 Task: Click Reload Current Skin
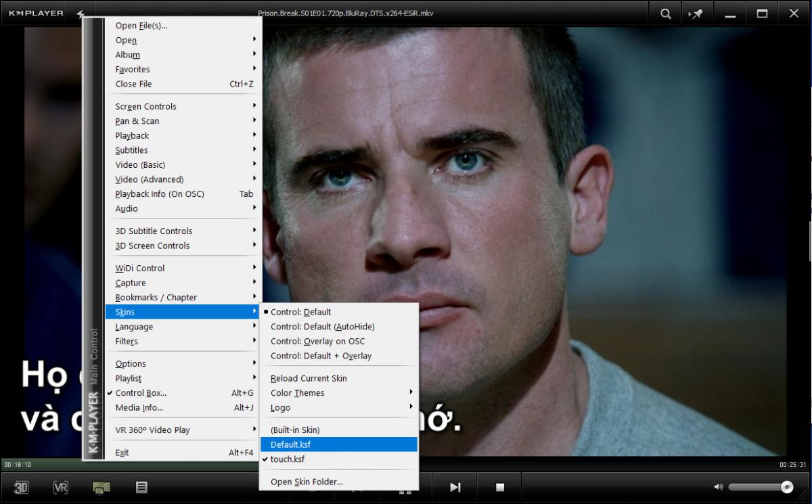(308, 377)
